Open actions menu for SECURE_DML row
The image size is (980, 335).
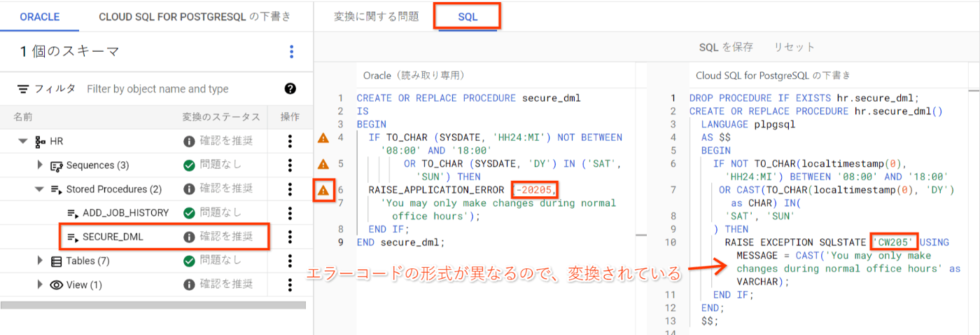point(290,237)
